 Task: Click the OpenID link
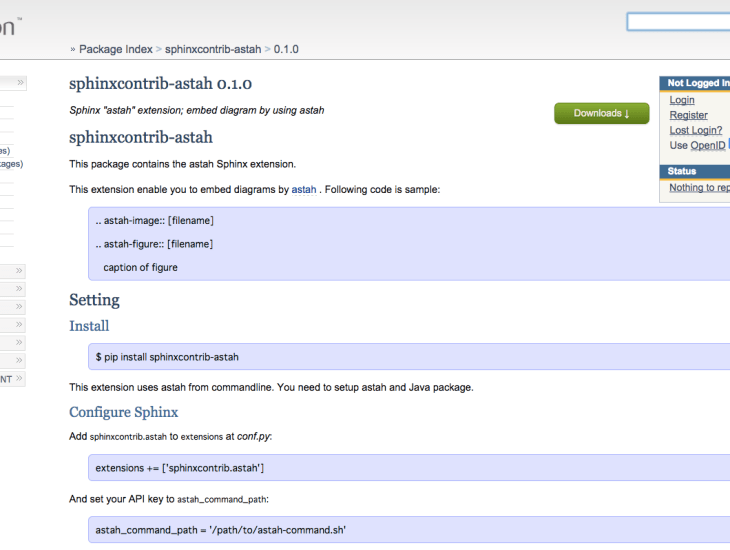[x=708, y=145]
